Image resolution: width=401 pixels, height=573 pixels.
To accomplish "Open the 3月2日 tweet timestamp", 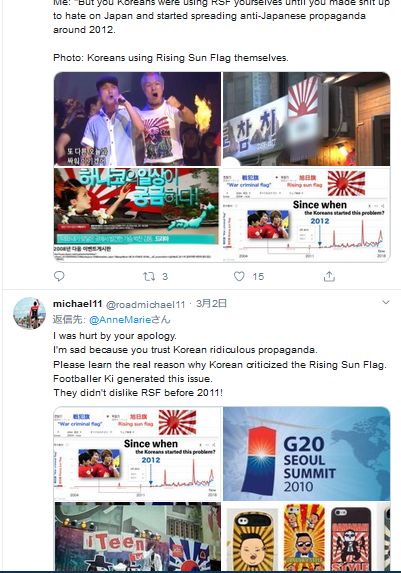I will (211, 304).
